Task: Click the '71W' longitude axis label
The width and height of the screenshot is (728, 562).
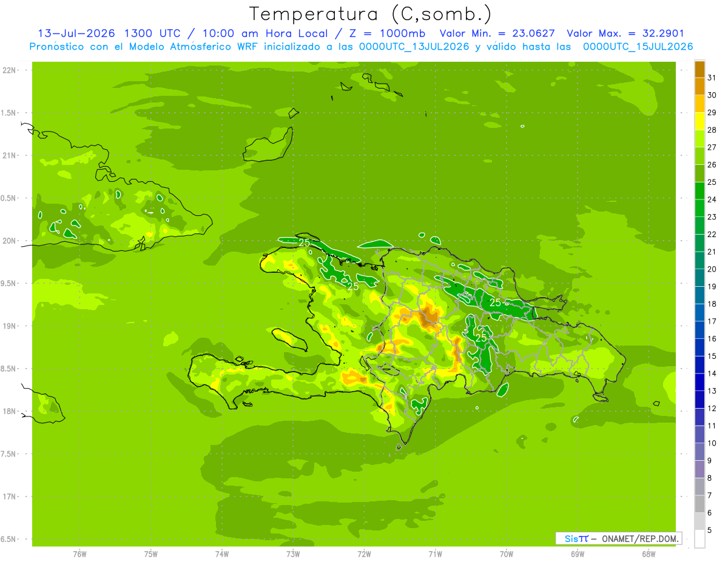Action: [x=435, y=554]
